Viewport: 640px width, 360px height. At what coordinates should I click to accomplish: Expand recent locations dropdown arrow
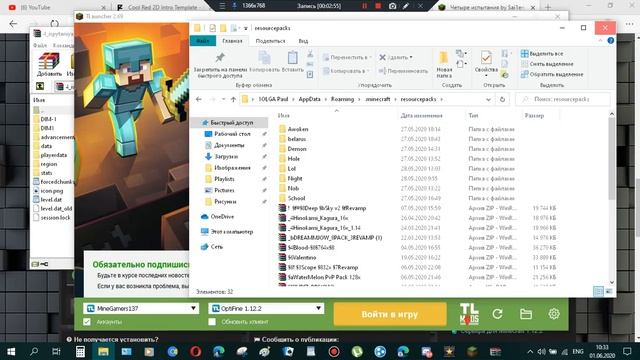coord(223,99)
